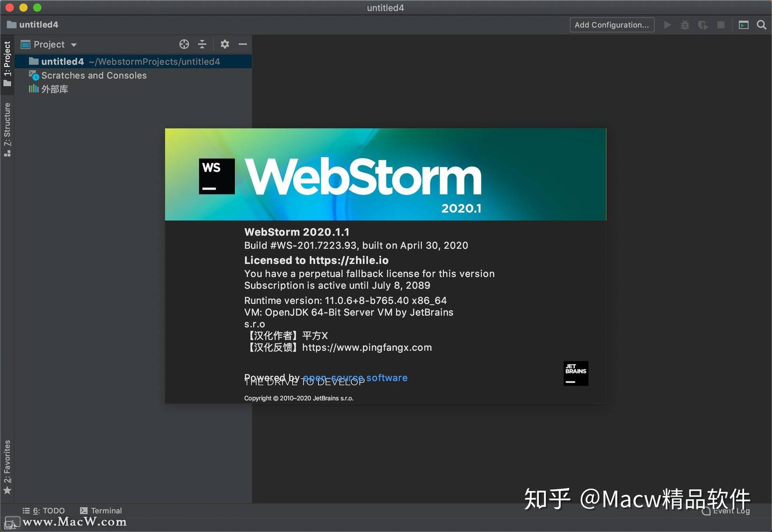The width and height of the screenshot is (772, 532).
Task: Click the Search Everywhere magnifier icon
Action: pyautogui.click(x=762, y=25)
